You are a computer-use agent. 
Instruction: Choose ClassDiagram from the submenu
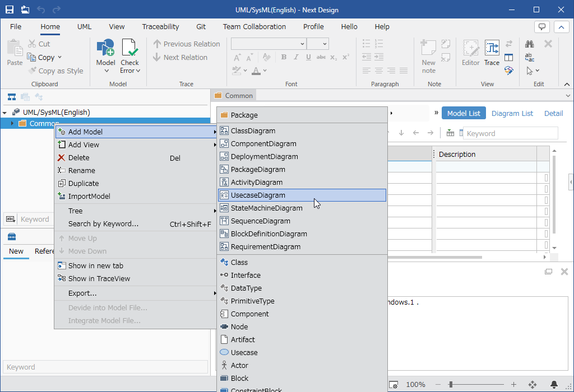(302, 131)
